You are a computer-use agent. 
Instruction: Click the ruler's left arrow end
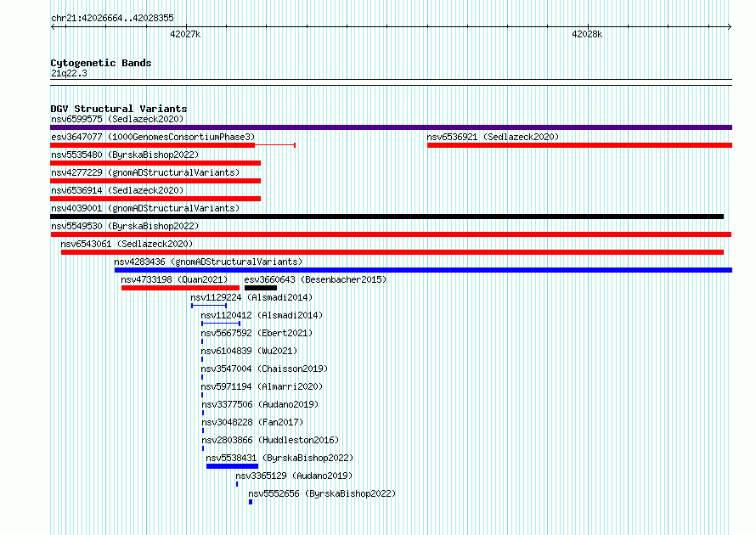(x=53, y=26)
